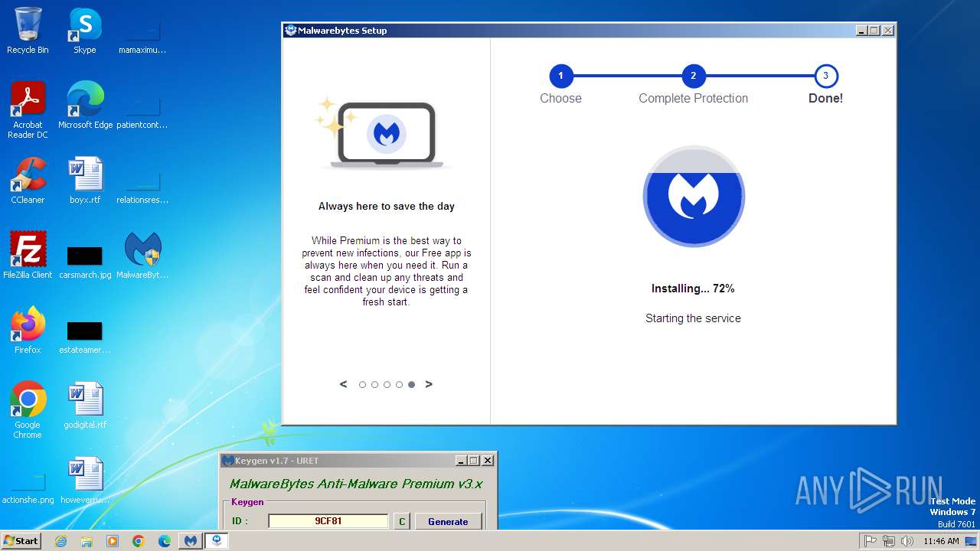Open Microsoft Edge desktop shortcut
980x551 pixels.
tap(85, 106)
